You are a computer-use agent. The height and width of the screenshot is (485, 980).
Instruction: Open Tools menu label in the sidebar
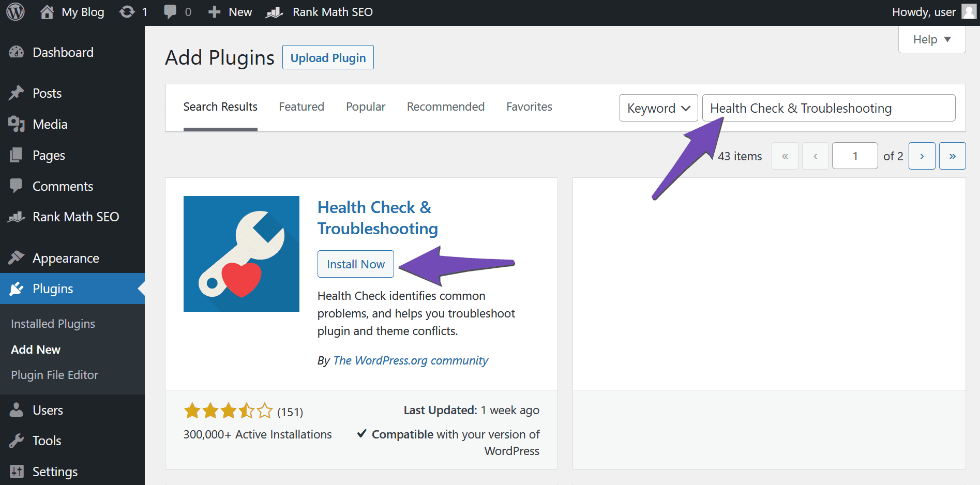(x=47, y=441)
